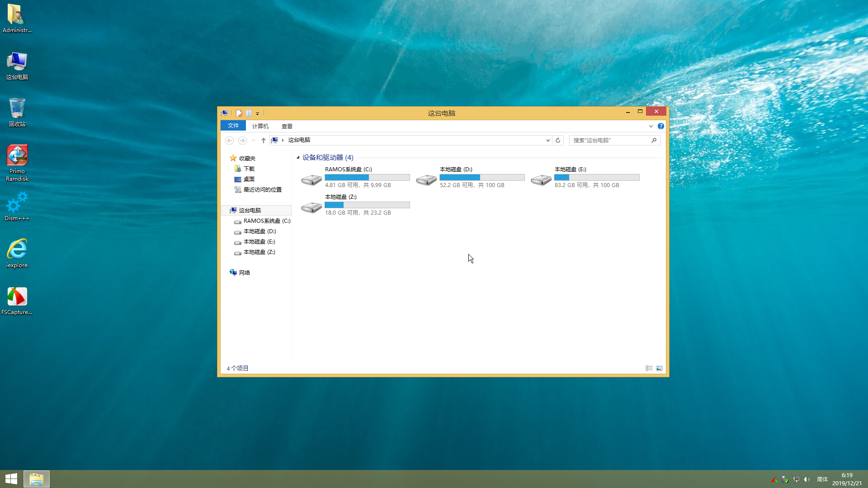Image resolution: width=868 pixels, height=488 pixels.
Task: Open the Windows Start button
Action: (x=11, y=479)
